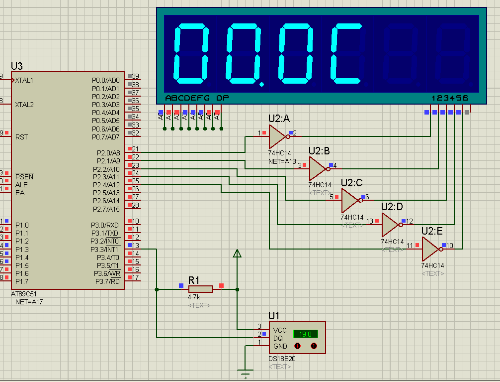Viewport: 500px width, 382px height.
Task: Click the power terminal arrow above R1
Action: coord(237,254)
